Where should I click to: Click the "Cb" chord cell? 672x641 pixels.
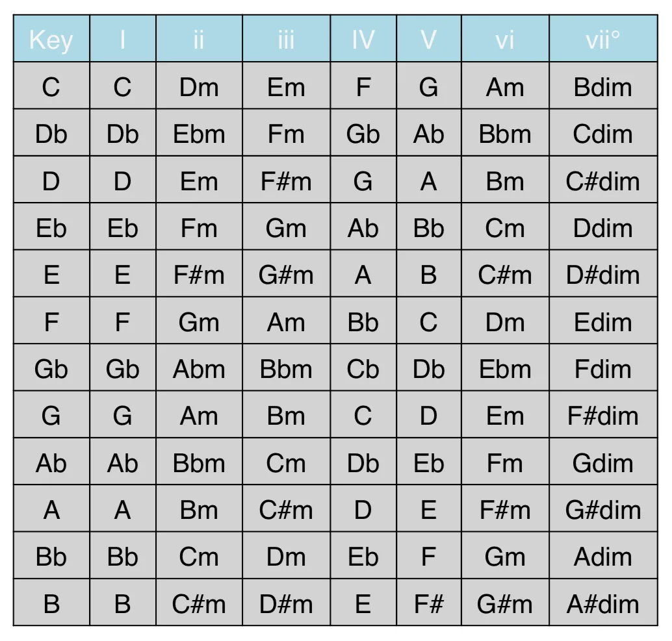pos(363,369)
